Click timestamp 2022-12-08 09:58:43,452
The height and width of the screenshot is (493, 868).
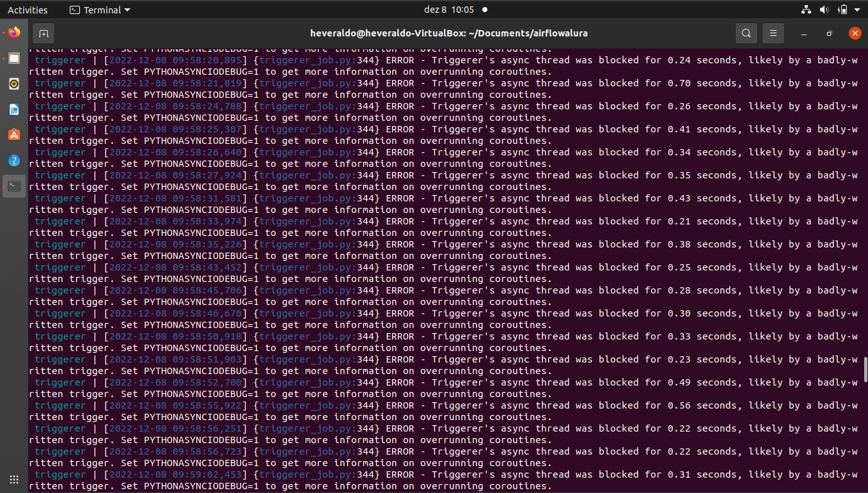[175, 267]
